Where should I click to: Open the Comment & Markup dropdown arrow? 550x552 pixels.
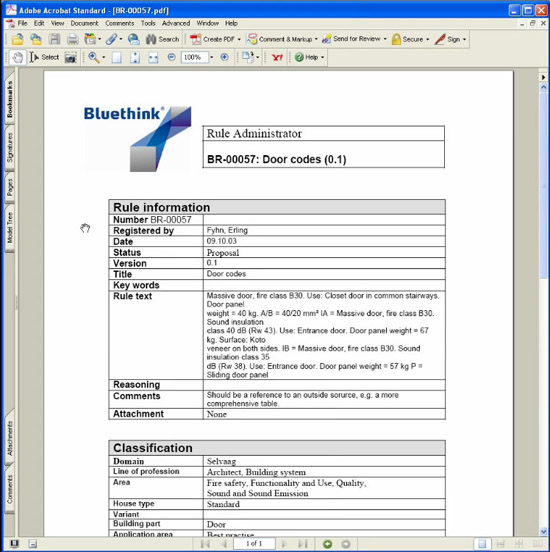(316, 39)
